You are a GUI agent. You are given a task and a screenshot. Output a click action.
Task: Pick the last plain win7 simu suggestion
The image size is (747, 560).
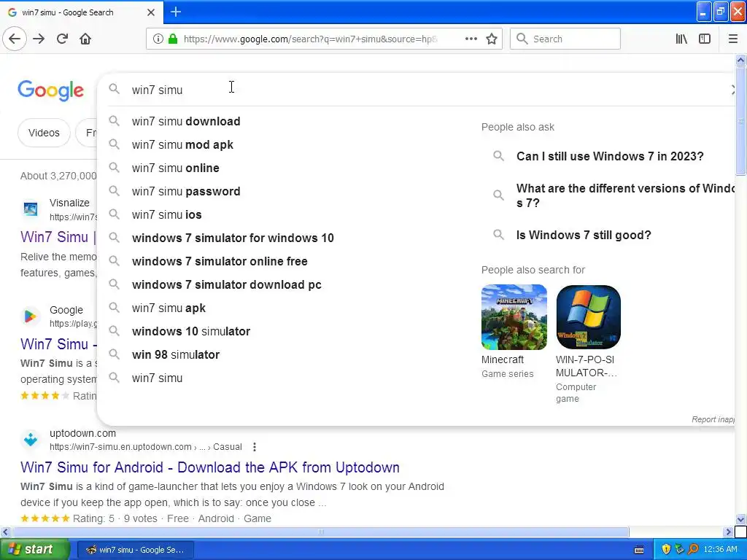pos(158,378)
